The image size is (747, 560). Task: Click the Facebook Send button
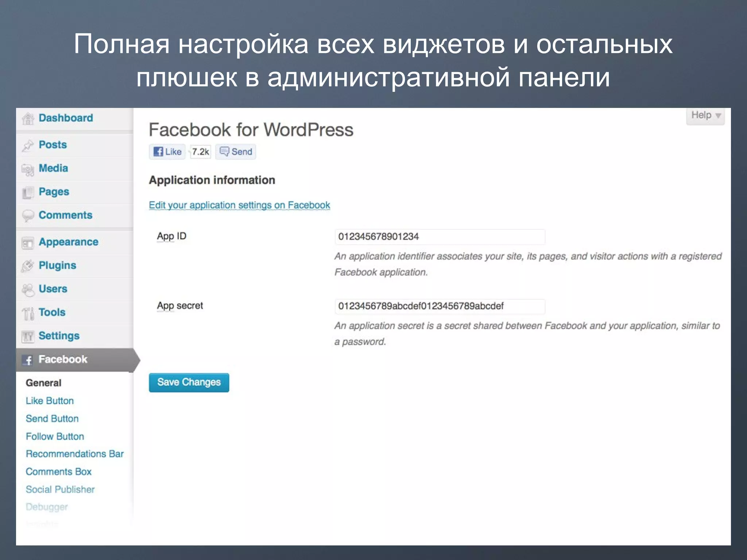[x=236, y=152]
